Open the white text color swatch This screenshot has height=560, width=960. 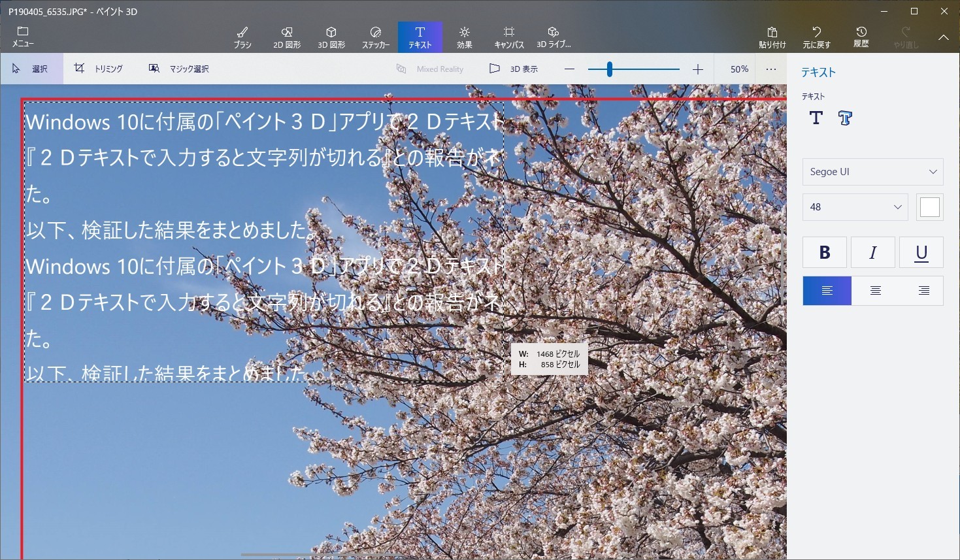coord(929,207)
